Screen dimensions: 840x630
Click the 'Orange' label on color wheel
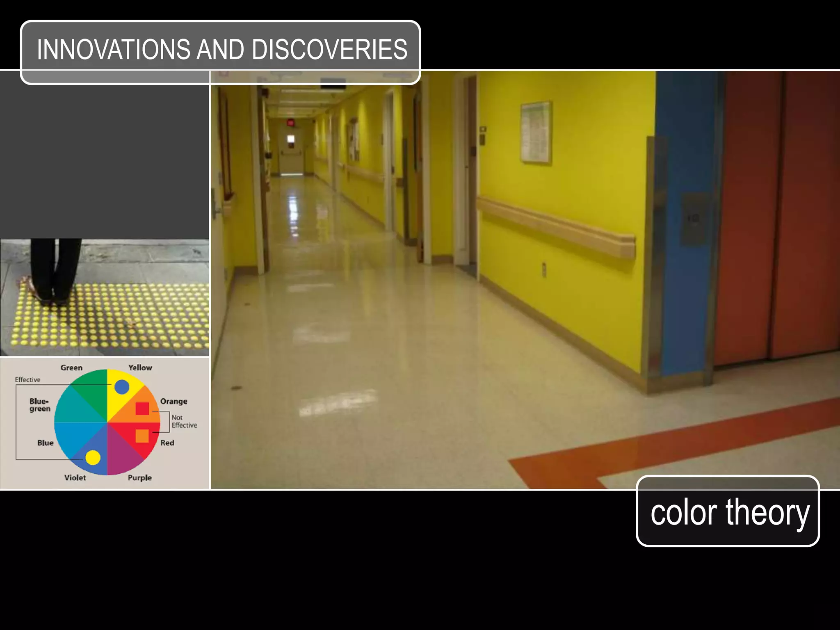pyautogui.click(x=173, y=402)
